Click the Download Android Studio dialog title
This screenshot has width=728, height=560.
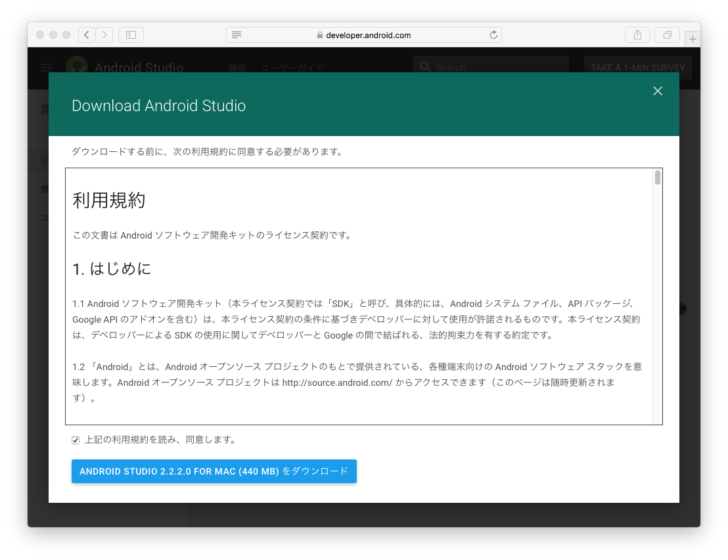[159, 106]
